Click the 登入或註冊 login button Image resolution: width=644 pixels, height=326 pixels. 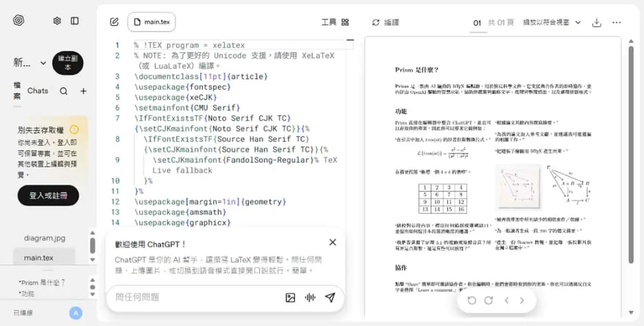(x=48, y=196)
